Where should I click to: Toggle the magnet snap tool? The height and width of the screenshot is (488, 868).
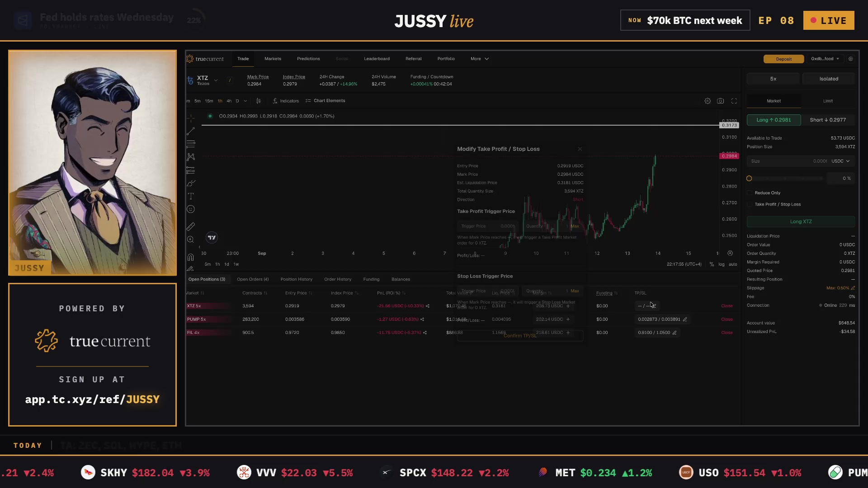tap(191, 257)
